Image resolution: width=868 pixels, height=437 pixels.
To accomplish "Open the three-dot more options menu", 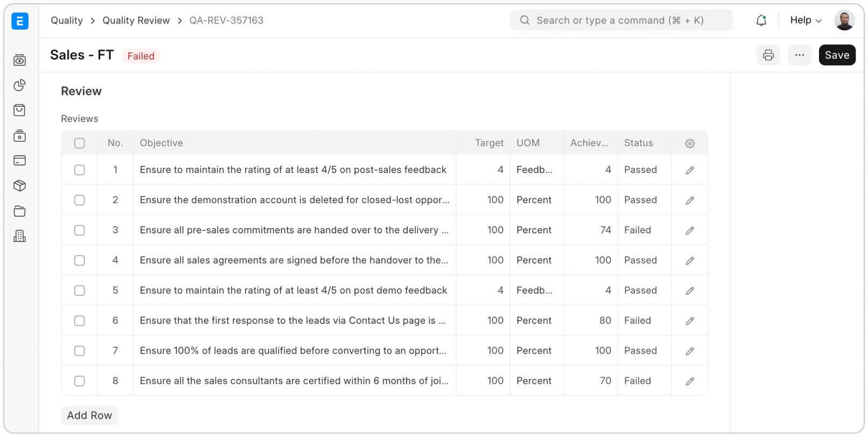I will point(799,55).
